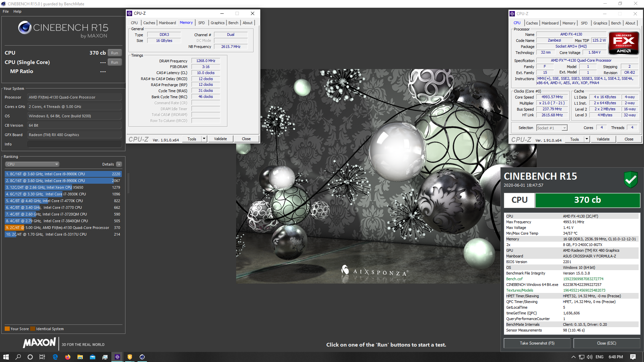Click taskbar clock 6:48 PM
The image size is (644, 362).
pos(615,357)
